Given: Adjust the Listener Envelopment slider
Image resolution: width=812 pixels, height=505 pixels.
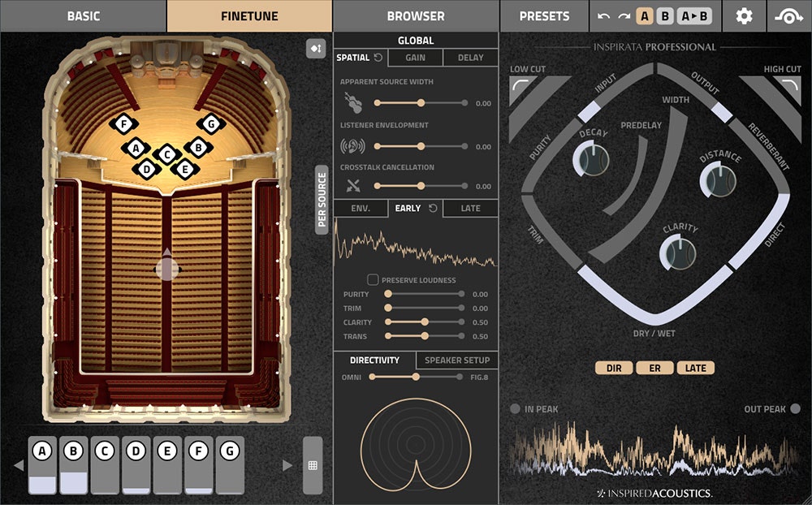Looking at the screenshot, I should [421, 147].
